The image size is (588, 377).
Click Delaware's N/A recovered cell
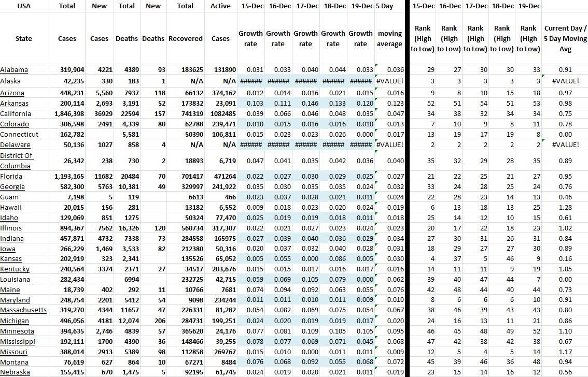[197, 144]
